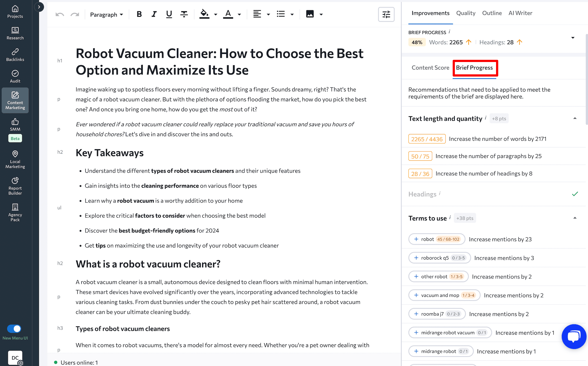Viewport: 588px width, 366px height.
Task: Toggle New Menu UI switch
Action: [x=15, y=328]
